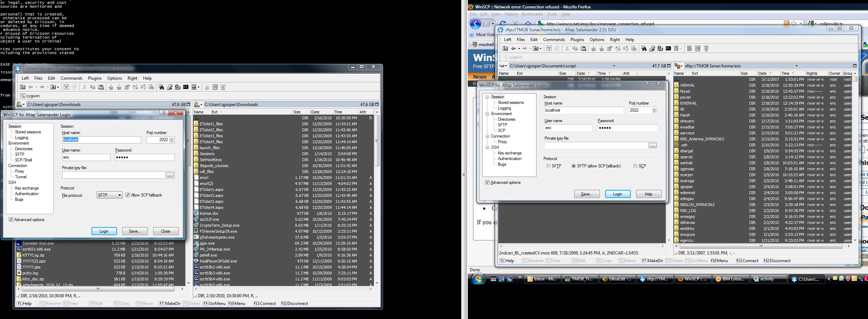Open File protocol SFTP dropdown

[110, 195]
